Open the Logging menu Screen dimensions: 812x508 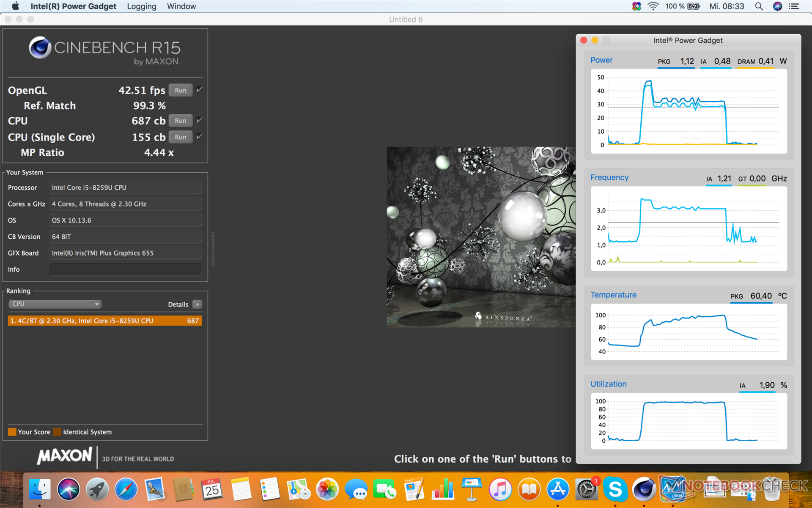point(141,6)
